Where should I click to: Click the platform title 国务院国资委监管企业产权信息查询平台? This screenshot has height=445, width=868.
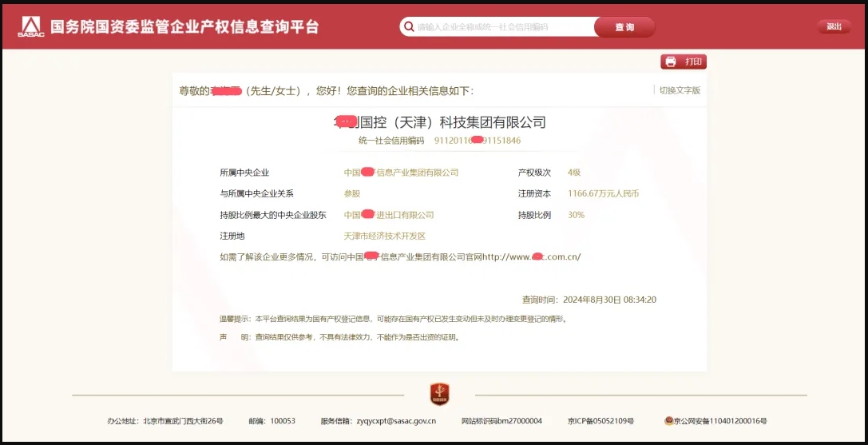[185, 26]
